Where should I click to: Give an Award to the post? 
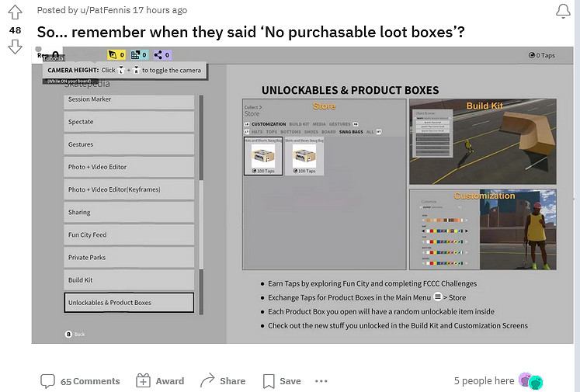(160, 381)
